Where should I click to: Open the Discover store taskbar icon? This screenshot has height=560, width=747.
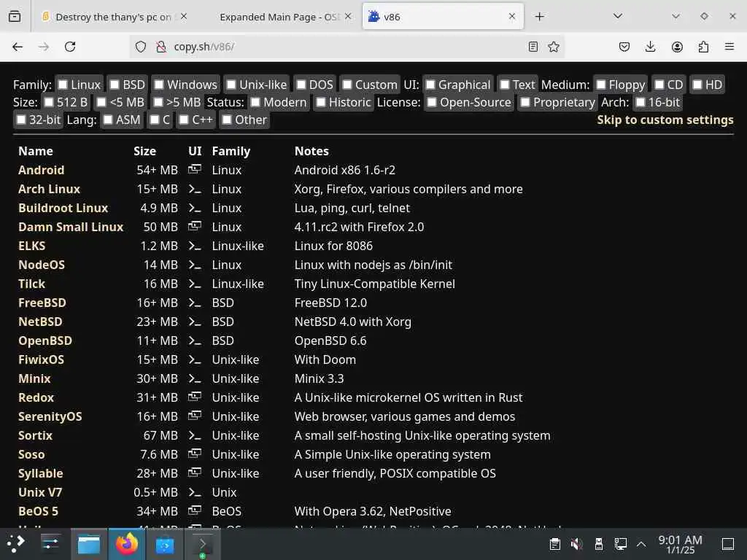point(165,545)
